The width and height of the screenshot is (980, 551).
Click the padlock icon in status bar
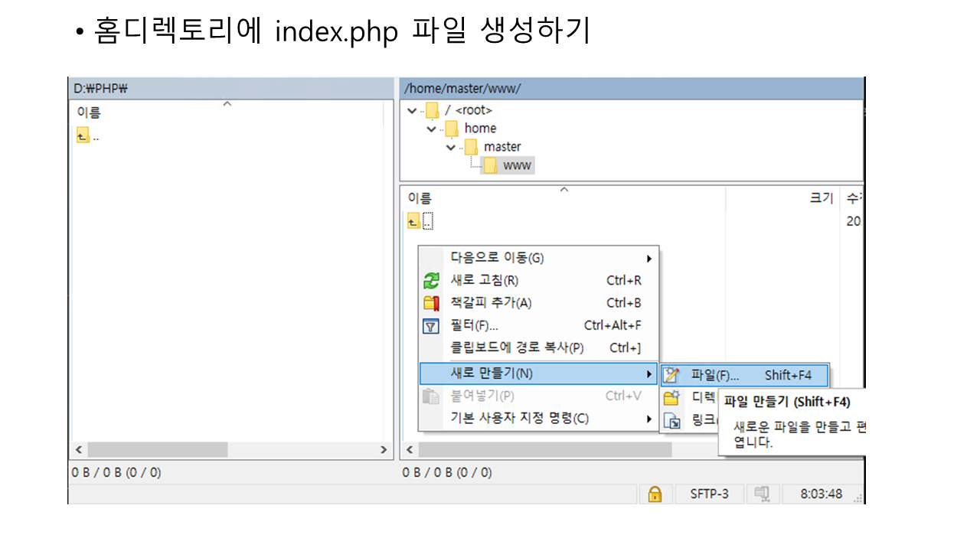[x=655, y=494]
